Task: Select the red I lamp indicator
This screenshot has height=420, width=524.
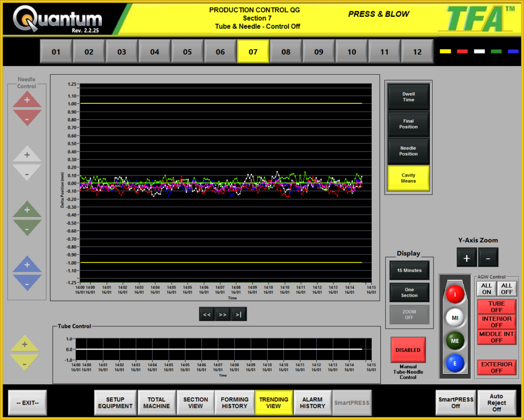Action: [455, 294]
